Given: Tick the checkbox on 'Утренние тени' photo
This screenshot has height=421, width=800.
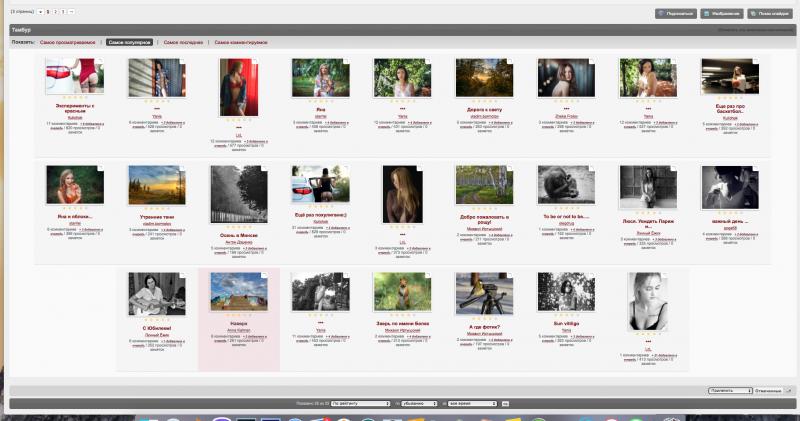Looking at the screenshot, I should [x=183, y=168].
